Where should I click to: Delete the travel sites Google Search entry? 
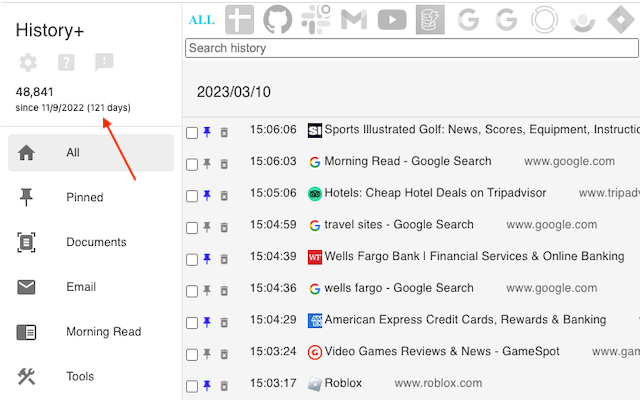[x=224, y=226]
